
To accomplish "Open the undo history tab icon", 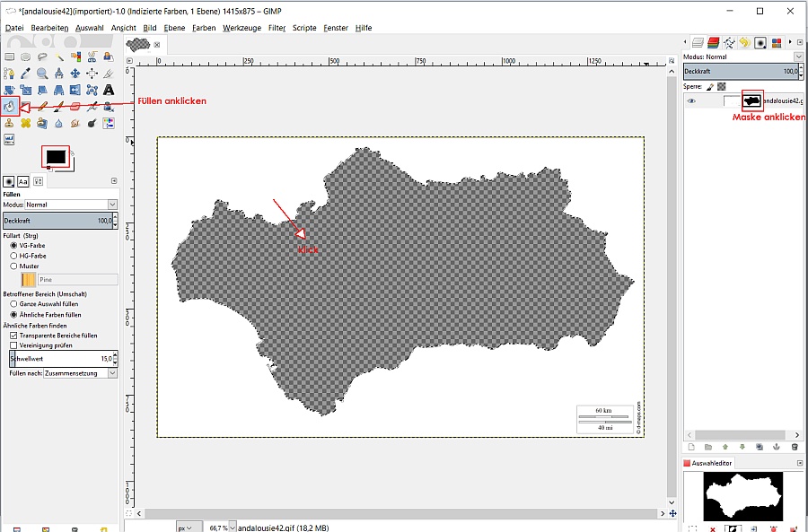I will 744,42.
